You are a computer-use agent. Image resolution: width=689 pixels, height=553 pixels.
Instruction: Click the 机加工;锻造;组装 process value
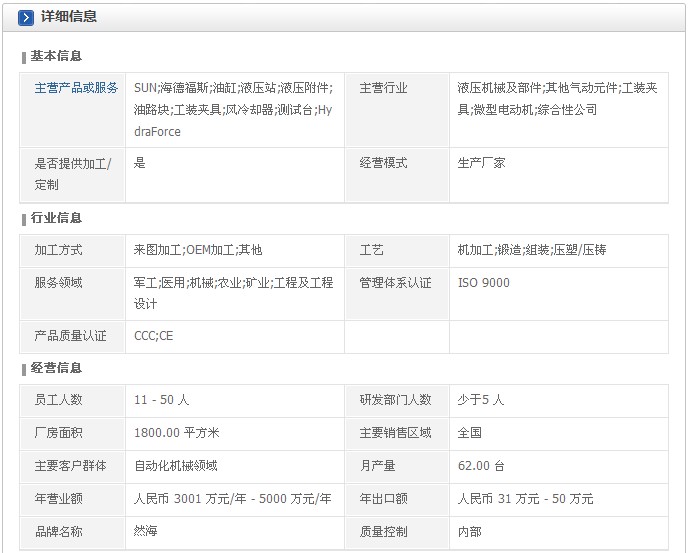[x=532, y=250]
